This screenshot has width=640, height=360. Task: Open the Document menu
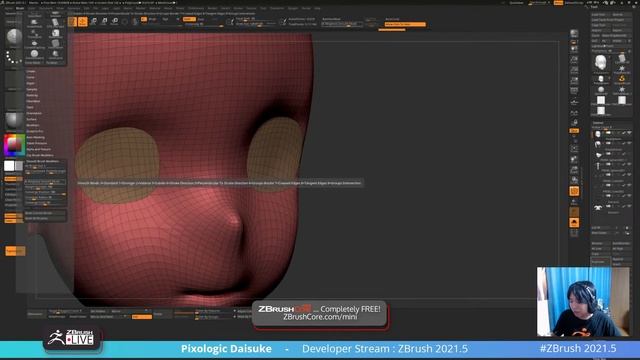(x=46, y=8)
